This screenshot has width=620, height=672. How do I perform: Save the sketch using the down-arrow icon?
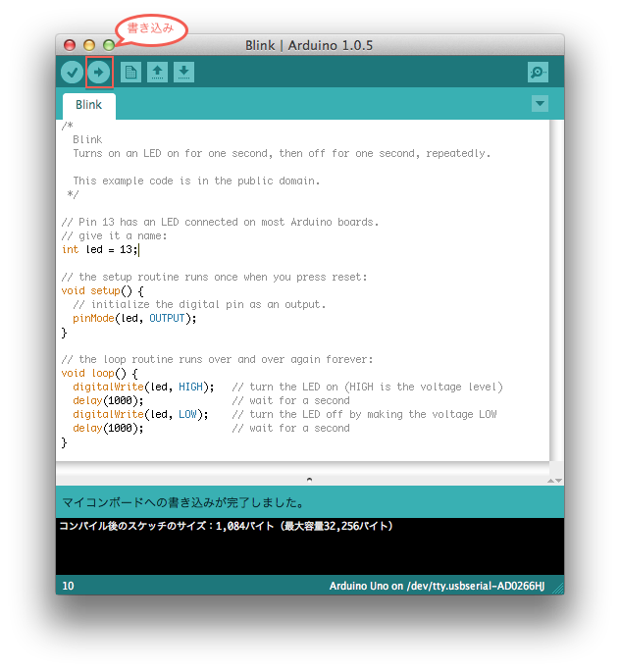pyautogui.click(x=183, y=72)
